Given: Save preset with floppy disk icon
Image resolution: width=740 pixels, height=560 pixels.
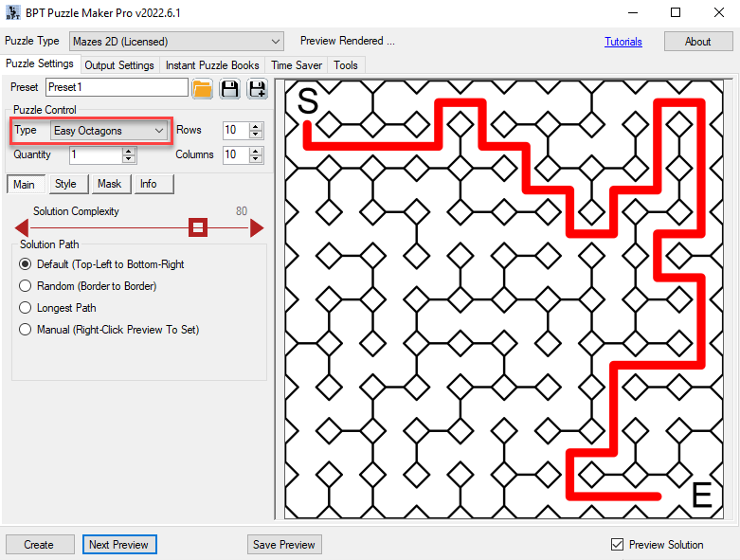Looking at the screenshot, I should pos(229,88).
